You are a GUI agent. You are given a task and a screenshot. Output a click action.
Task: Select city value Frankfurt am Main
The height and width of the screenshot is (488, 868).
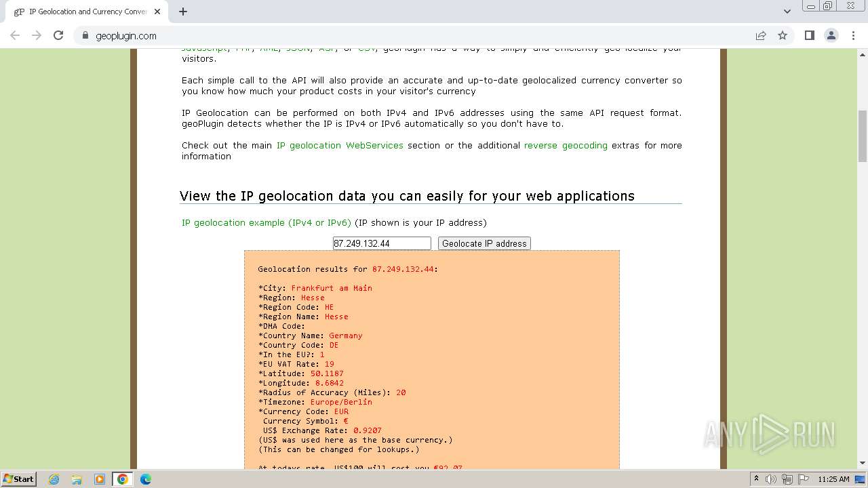332,288
